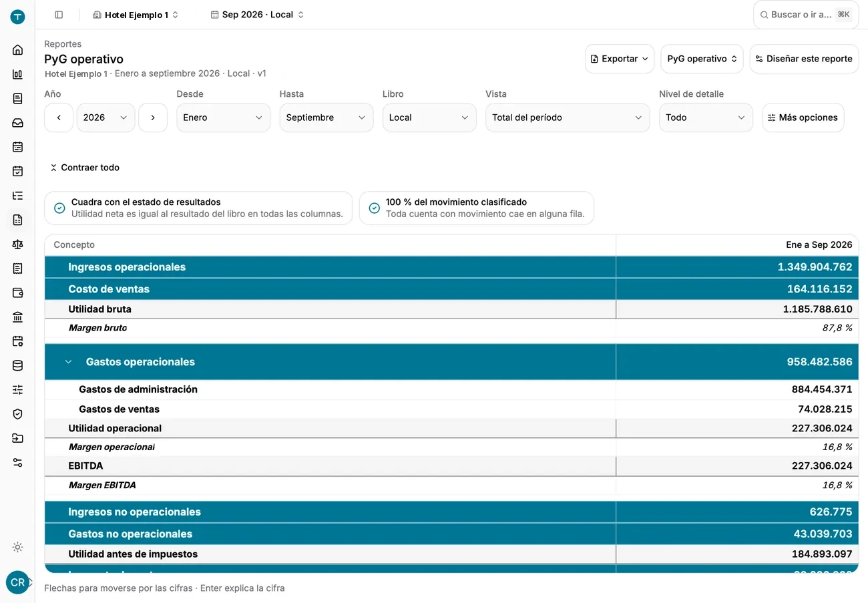Open the CR user avatar
The height and width of the screenshot is (603, 868).
(x=18, y=582)
